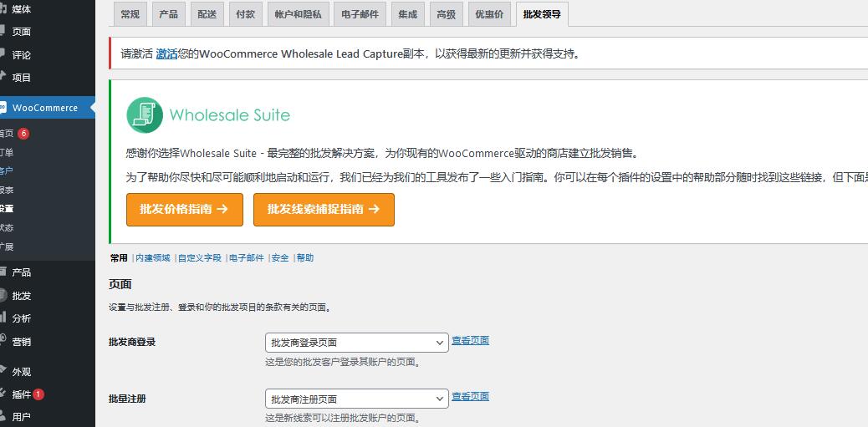Click the 产品 products sidebar icon
Viewport: 868px width, 427px height.
[x=3, y=272]
